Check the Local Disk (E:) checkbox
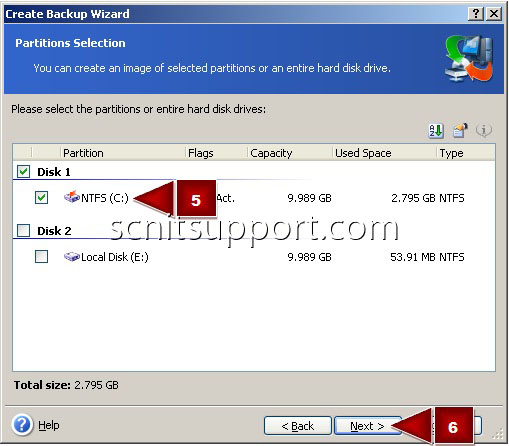Viewport: 509px width, 446px height. click(41, 257)
